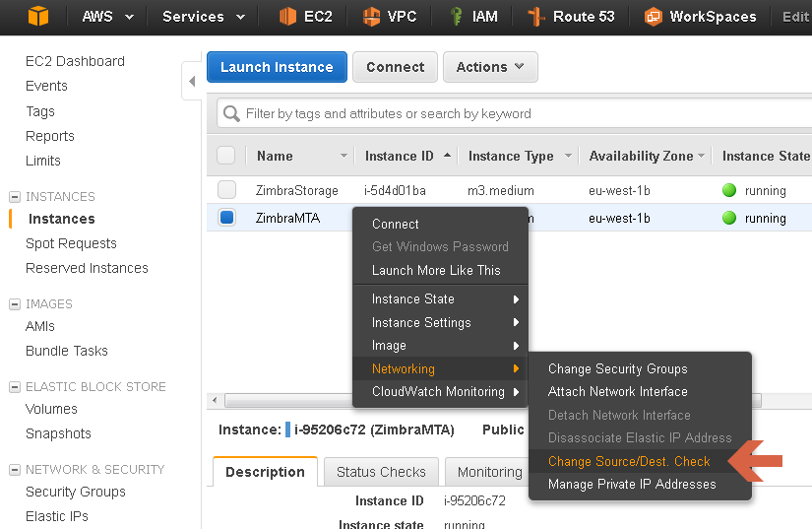Viewport: 812px width, 529px height.
Task: Click the left arrow of the horizontal scrollbar
Action: tap(215, 400)
